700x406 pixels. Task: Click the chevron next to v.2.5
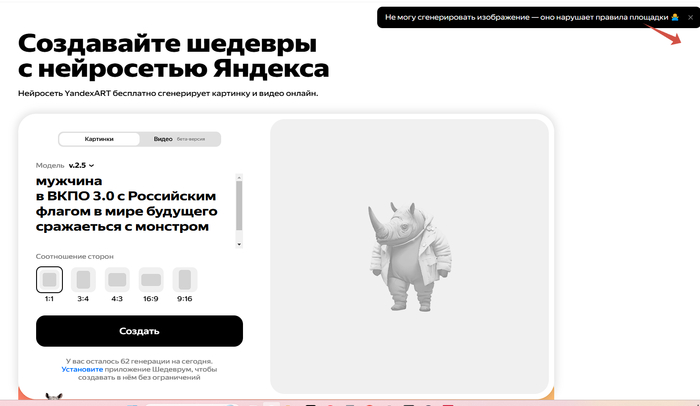[92, 165]
